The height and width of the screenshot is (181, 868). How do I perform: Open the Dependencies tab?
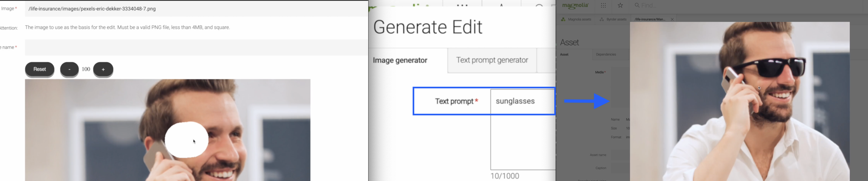pos(606,55)
